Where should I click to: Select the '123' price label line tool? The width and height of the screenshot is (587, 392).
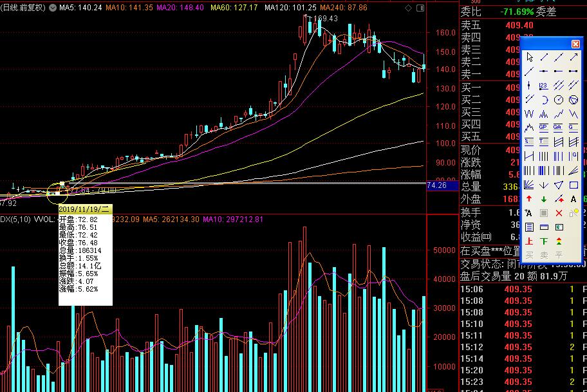pyautogui.click(x=544, y=86)
